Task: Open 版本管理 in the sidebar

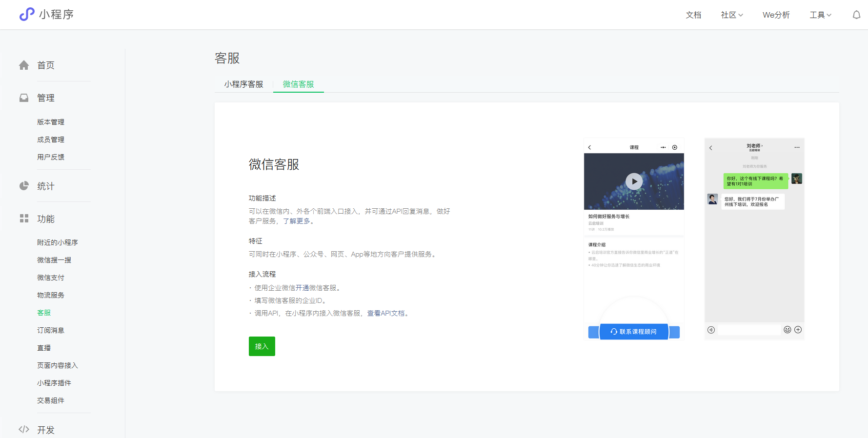Action: (x=51, y=122)
